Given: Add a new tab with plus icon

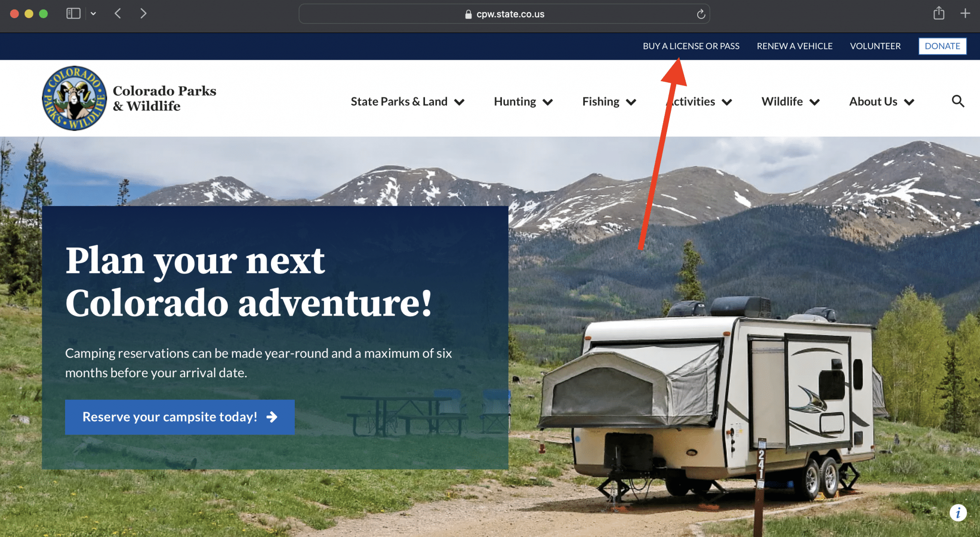Looking at the screenshot, I should click(x=965, y=13).
